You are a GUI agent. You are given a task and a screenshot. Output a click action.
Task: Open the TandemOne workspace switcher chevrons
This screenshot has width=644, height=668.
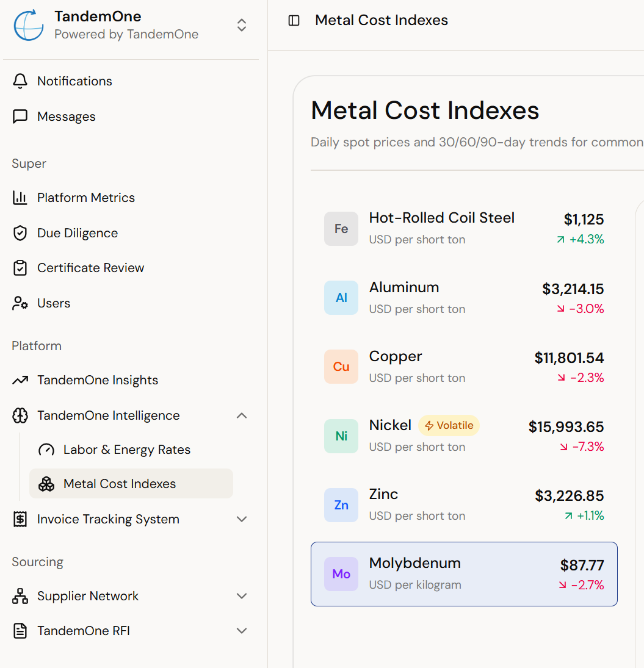pos(242,25)
